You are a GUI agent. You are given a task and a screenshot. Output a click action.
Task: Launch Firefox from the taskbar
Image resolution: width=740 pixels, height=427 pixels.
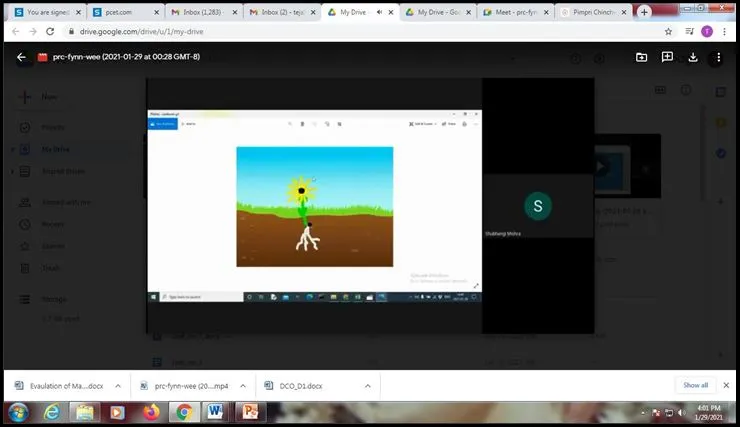[151, 413]
